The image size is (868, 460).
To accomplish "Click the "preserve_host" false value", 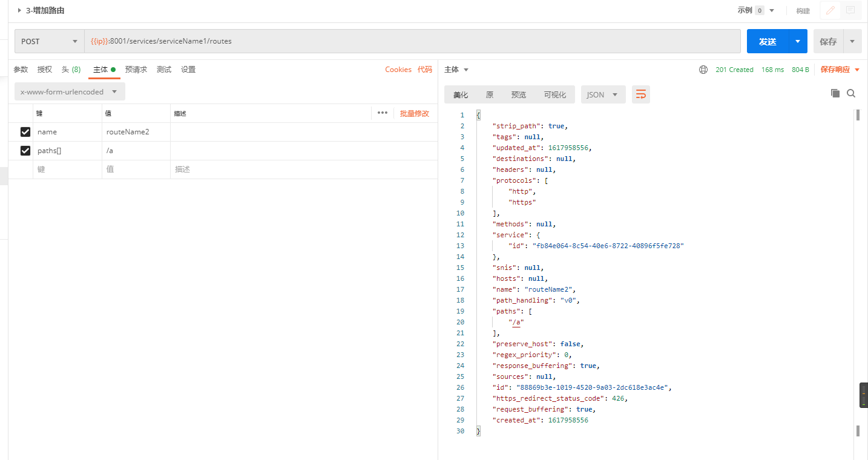I will pos(571,344).
